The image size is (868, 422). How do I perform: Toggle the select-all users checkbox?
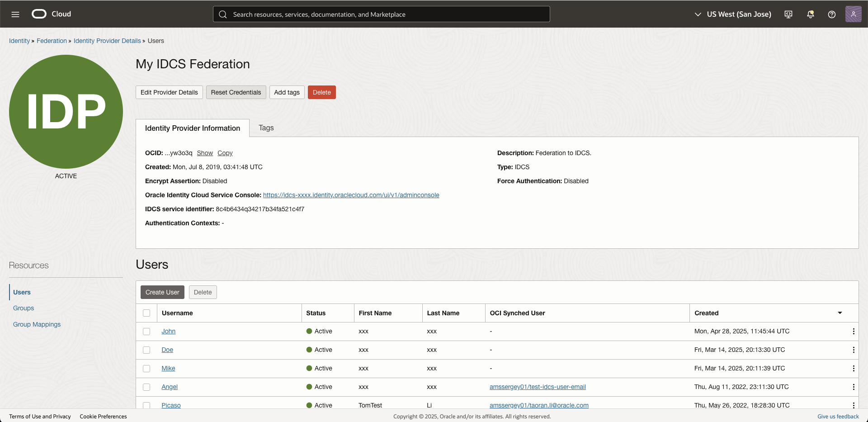coord(146,313)
